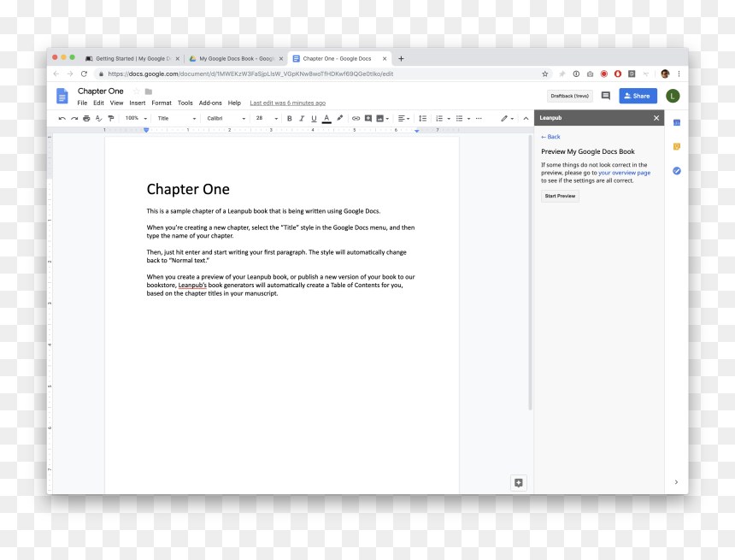Image resolution: width=735 pixels, height=560 pixels.
Task: Click the Redo arrow icon
Action: pyautogui.click(x=74, y=119)
